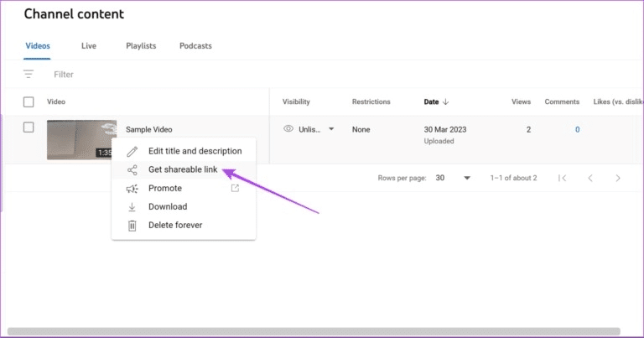Click the download arrow icon
This screenshot has width=644, height=338.
pyautogui.click(x=132, y=207)
